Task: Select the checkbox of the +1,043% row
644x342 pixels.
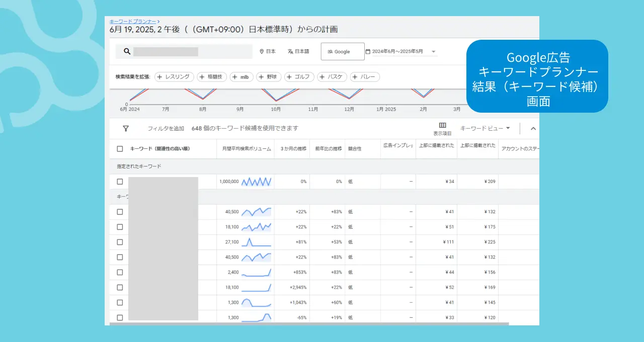Action: [x=120, y=302]
